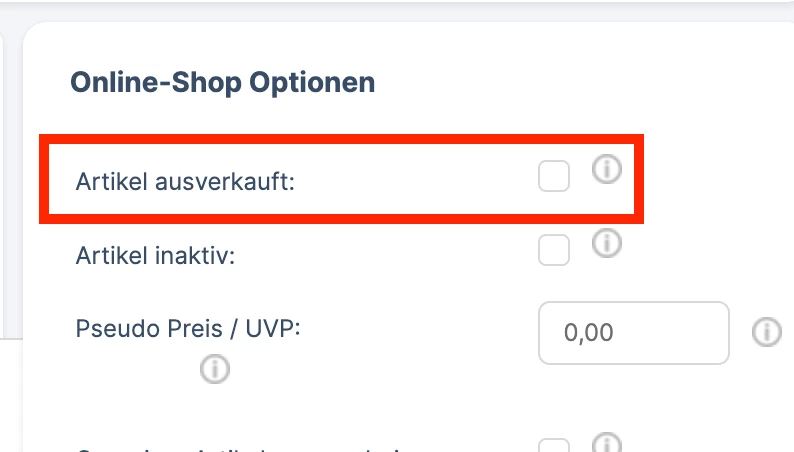Click white area at bottom-left outside the card
Screen dimensions: 794x452
[x=10, y=395]
